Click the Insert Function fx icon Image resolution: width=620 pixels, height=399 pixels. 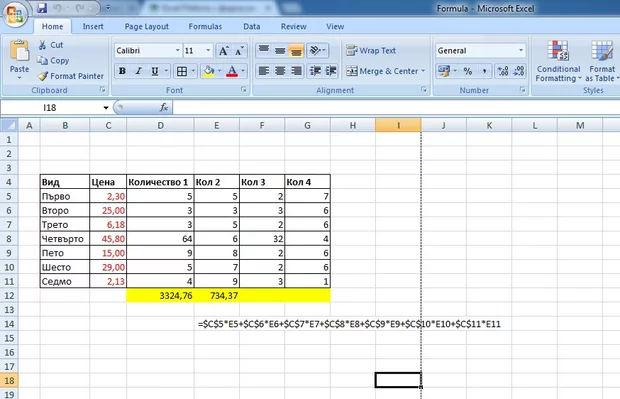click(x=164, y=107)
